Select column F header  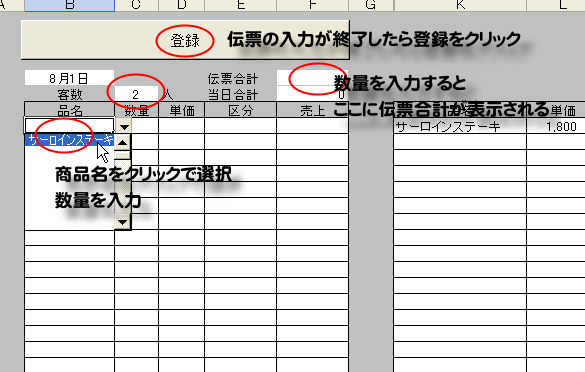tap(312, 5)
